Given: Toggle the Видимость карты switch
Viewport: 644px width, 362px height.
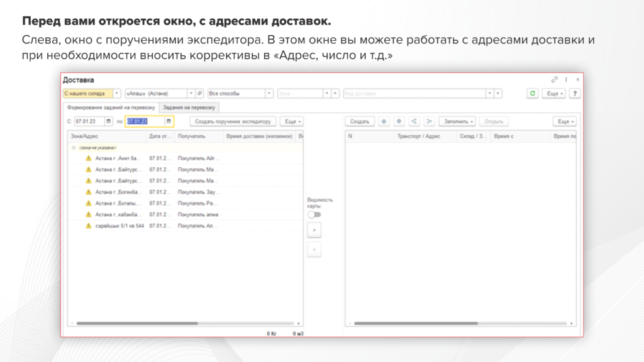Looking at the screenshot, I should coord(314,215).
